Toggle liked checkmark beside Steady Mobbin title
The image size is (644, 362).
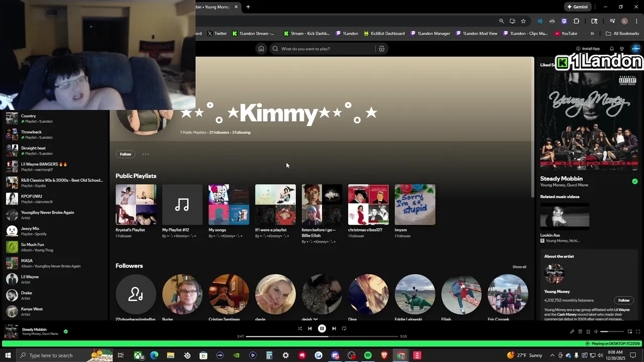[x=635, y=182]
